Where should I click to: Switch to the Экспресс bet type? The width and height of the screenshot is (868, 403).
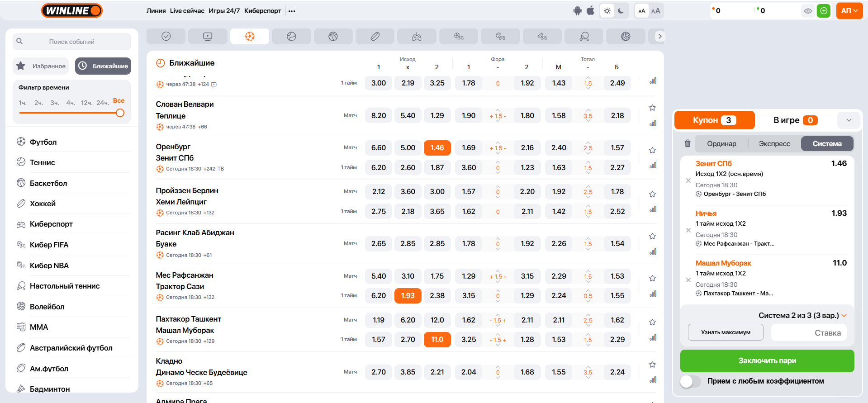774,144
